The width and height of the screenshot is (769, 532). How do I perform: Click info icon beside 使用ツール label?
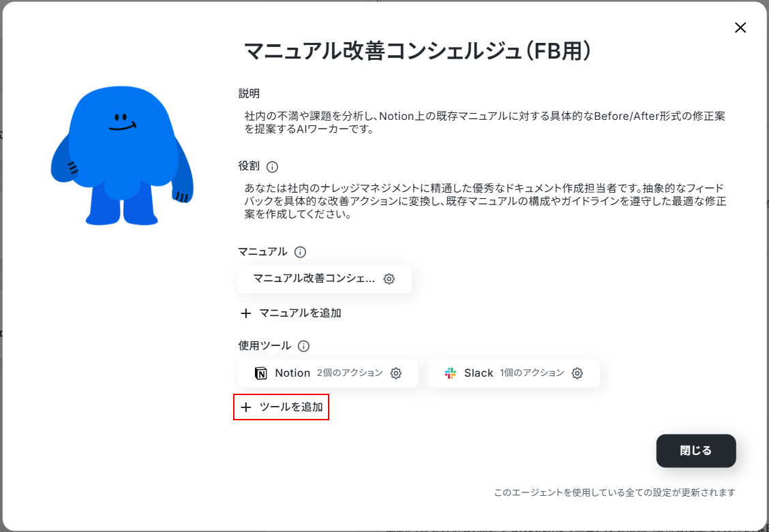point(303,346)
